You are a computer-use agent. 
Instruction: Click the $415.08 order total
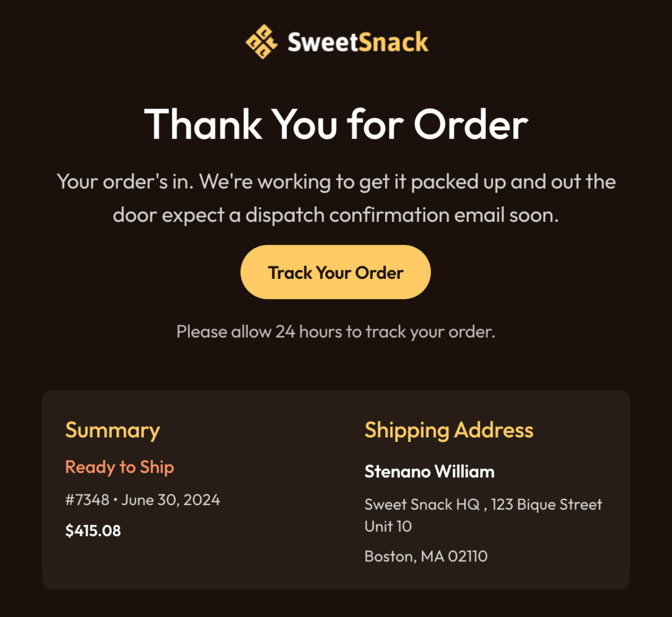(x=93, y=531)
